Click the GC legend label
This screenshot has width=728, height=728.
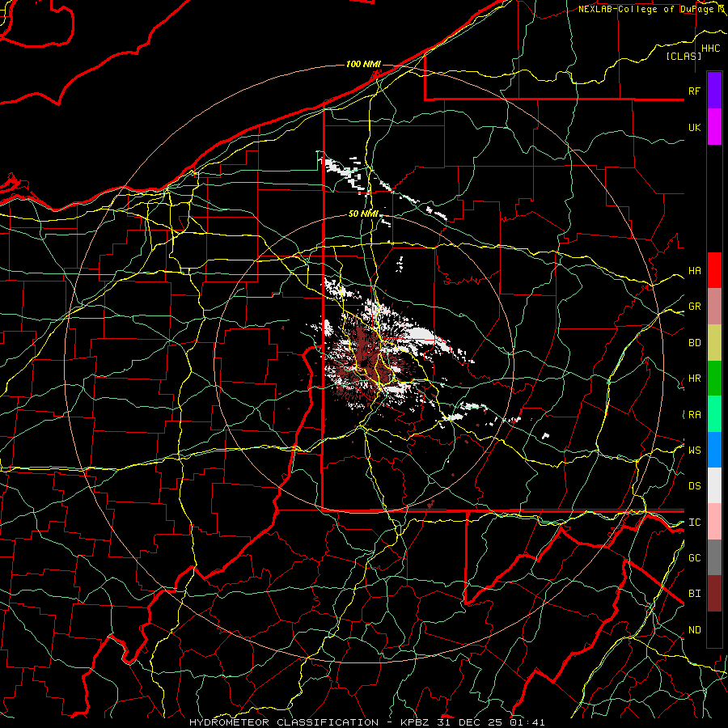[694, 558]
